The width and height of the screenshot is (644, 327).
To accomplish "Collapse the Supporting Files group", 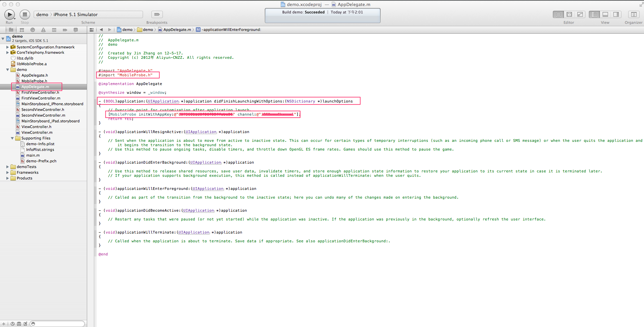I will click(12, 138).
